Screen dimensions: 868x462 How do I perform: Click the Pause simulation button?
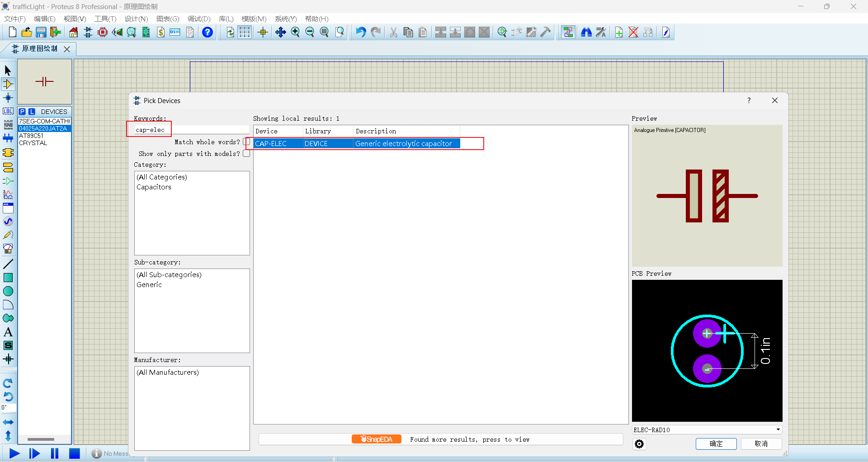point(55,453)
